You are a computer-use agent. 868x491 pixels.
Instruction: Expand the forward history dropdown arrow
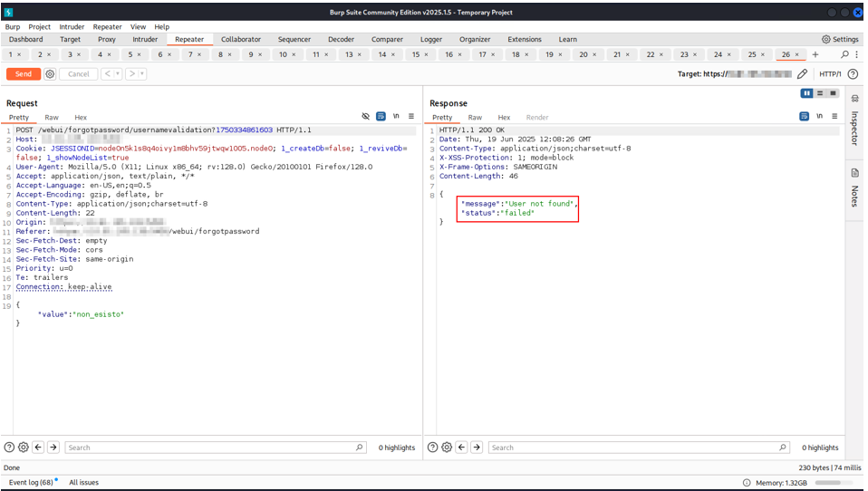pyautogui.click(x=141, y=74)
